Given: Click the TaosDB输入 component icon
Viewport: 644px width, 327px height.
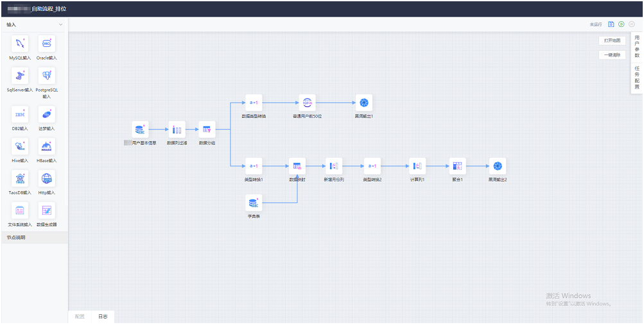Looking at the screenshot, I should 19,178.
